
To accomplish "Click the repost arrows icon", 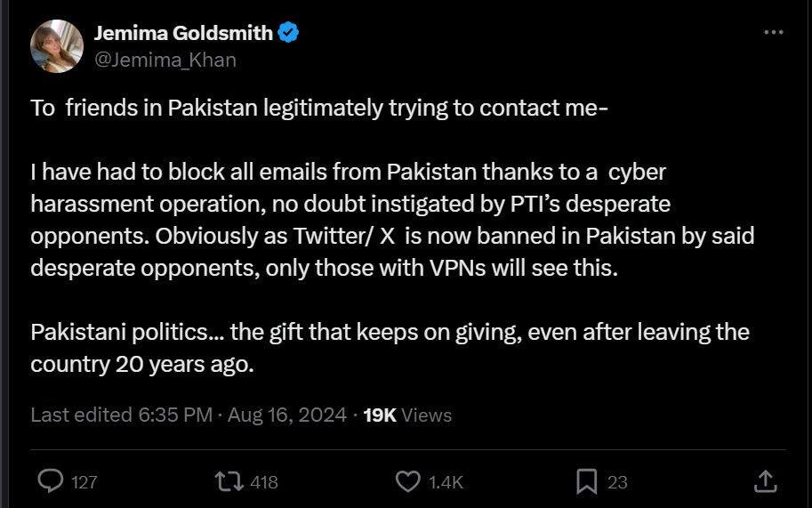I will coord(229,481).
